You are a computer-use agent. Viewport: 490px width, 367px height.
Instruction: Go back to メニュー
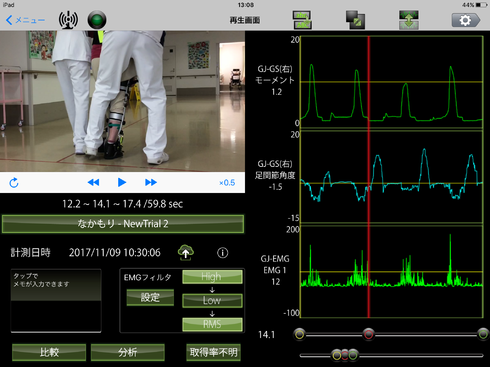tap(25, 20)
